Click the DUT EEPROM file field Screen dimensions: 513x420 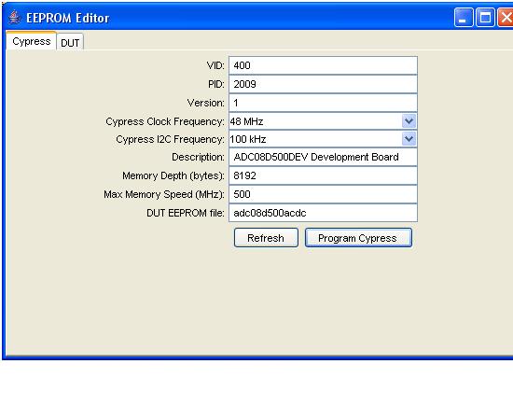click(x=323, y=213)
